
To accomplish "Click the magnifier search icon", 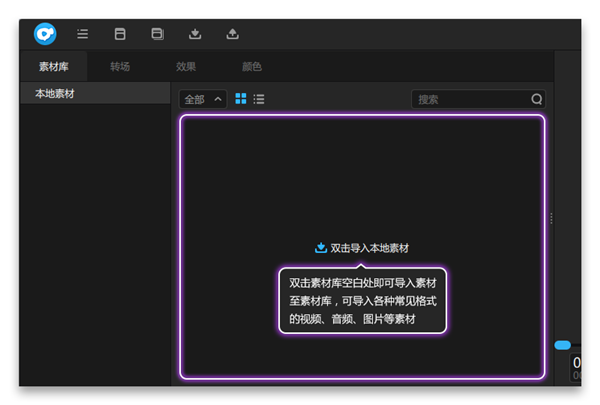I will click(x=536, y=99).
